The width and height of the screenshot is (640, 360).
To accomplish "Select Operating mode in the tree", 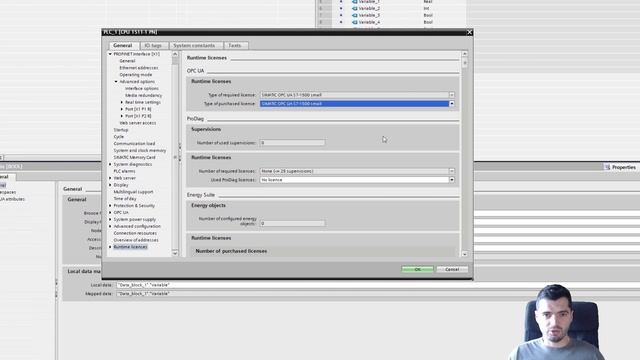I will pos(136,75).
